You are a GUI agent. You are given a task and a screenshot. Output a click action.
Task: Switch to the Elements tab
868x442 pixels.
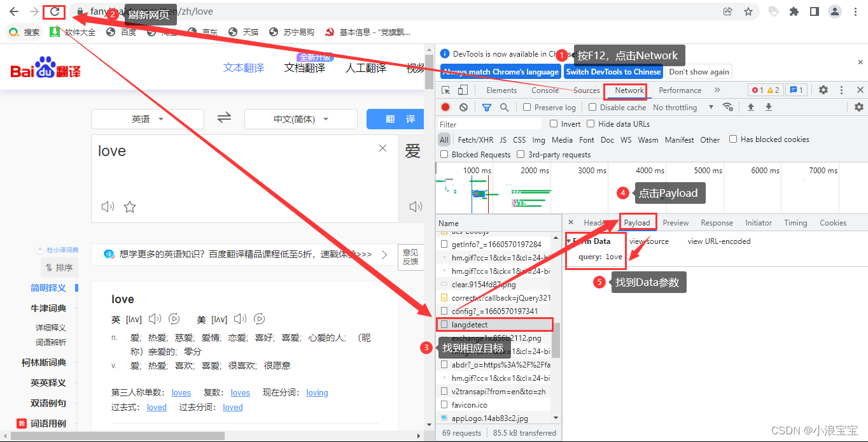coord(501,90)
